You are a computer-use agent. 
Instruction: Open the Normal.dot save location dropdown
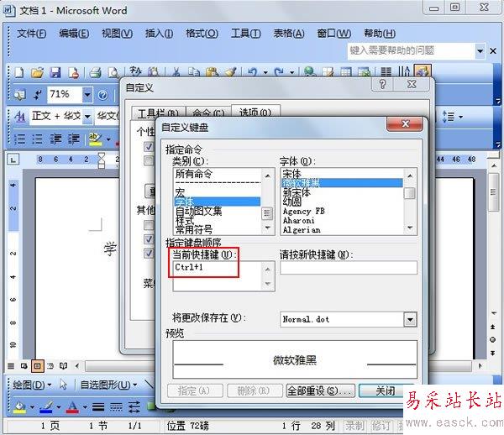[x=410, y=319]
